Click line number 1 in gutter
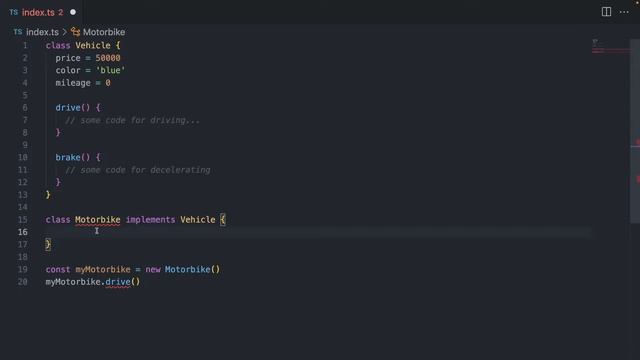 pos(25,45)
